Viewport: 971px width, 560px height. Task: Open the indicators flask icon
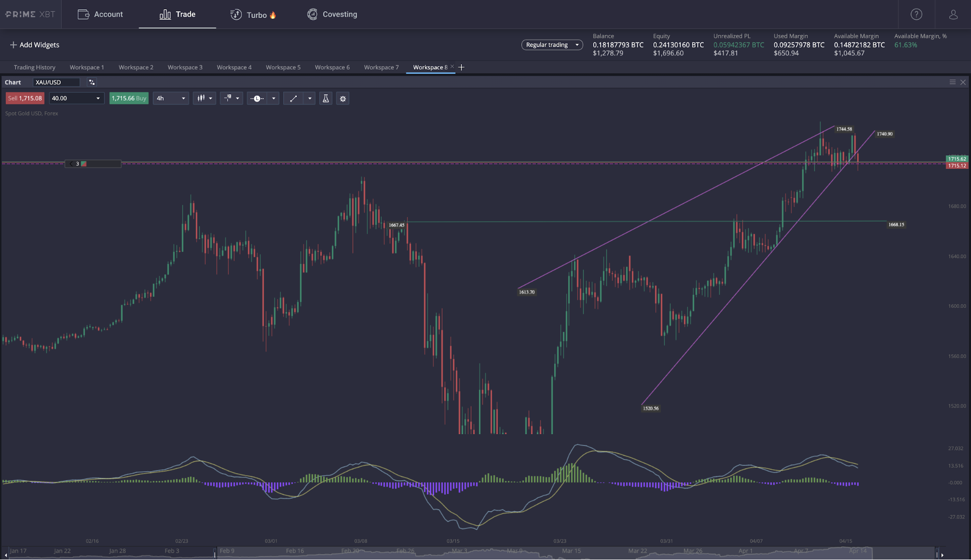point(325,98)
